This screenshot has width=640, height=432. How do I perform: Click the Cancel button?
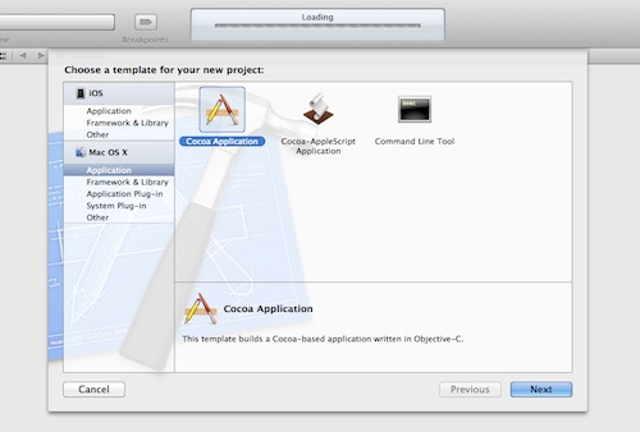[94, 390]
